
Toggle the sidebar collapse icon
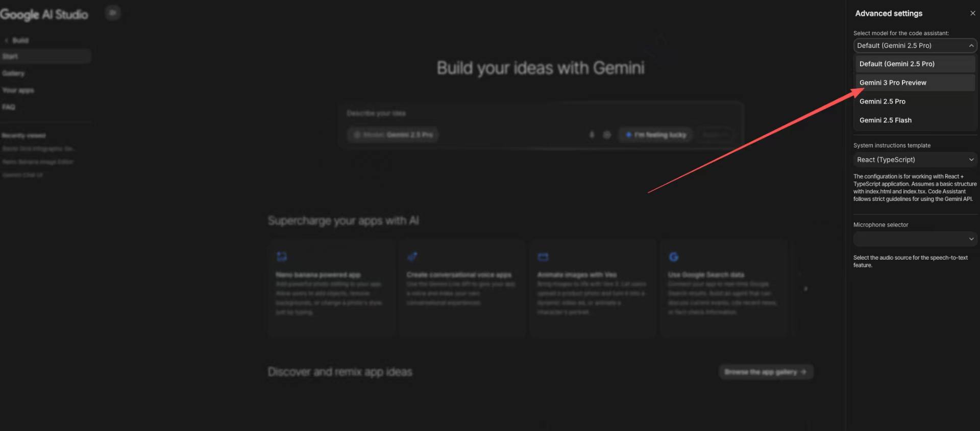pyautogui.click(x=113, y=12)
